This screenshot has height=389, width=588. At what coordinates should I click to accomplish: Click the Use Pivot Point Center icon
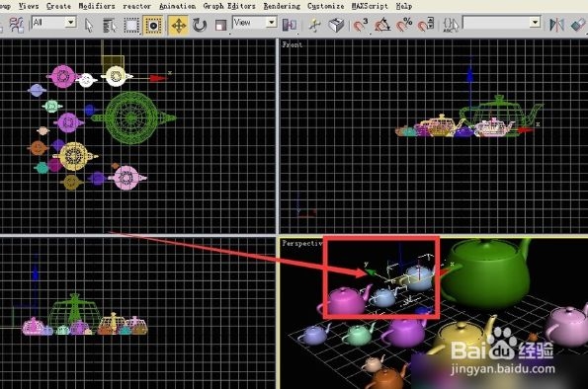click(x=290, y=26)
